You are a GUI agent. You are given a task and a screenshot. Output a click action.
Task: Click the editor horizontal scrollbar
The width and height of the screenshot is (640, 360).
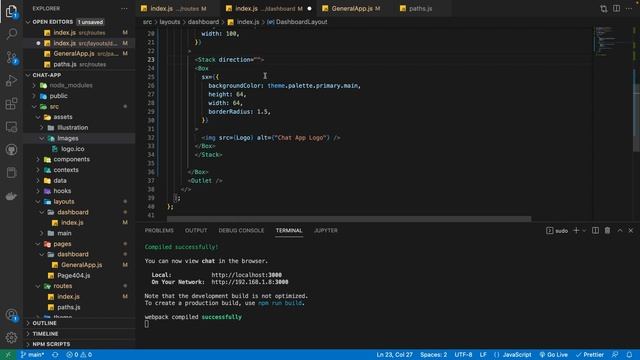point(349,219)
